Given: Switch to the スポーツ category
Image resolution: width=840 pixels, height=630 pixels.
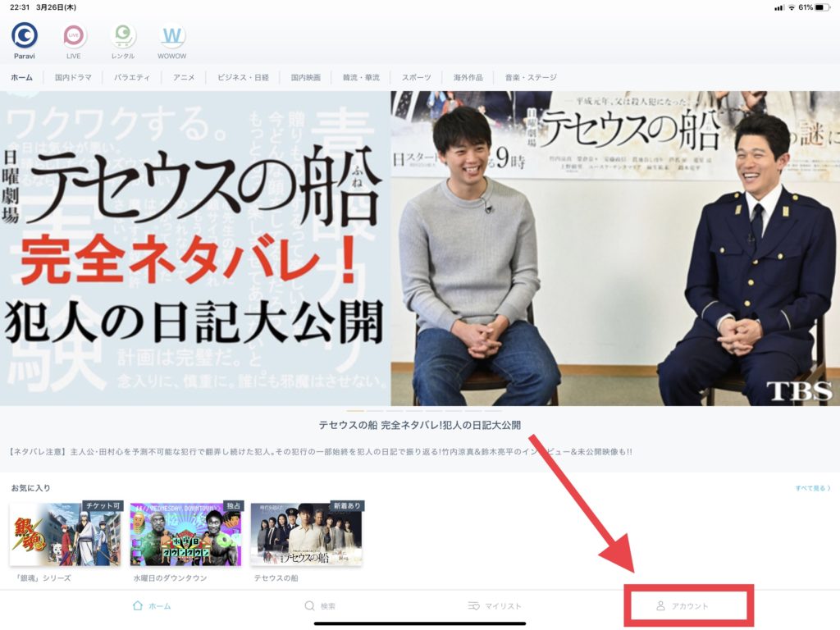Looking at the screenshot, I should click(x=416, y=78).
